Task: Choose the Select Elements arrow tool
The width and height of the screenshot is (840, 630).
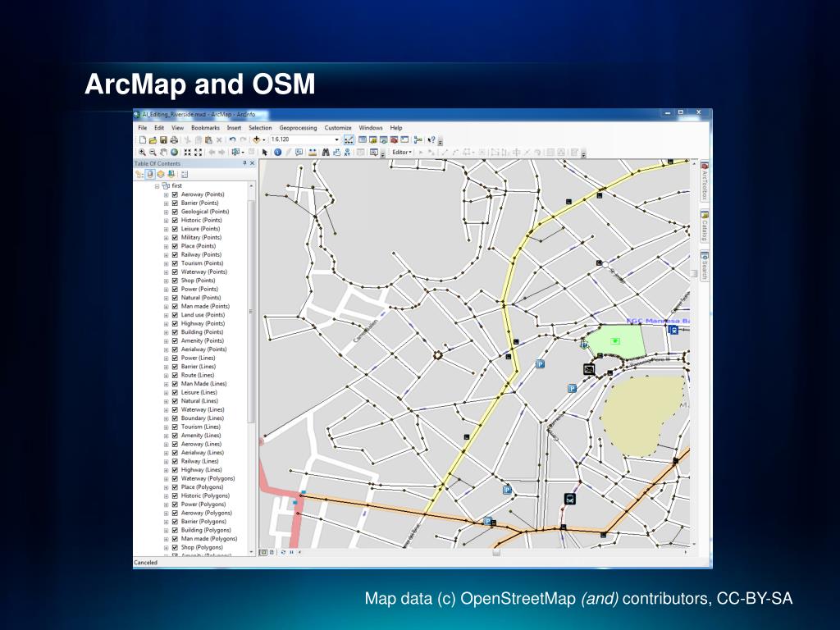Action: pos(265,152)
